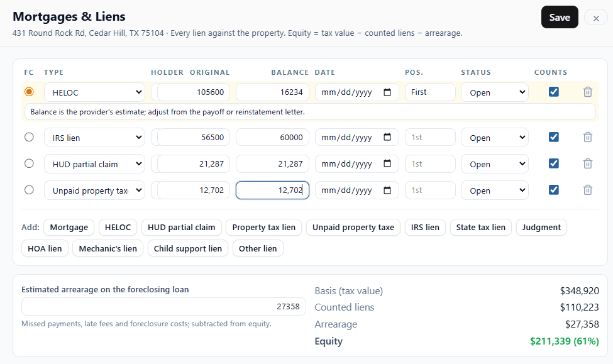The width and height of the screenshot is (613, 364).
Task: Open calendar picker in HUD partial claim row
Action: pos(387,164)
